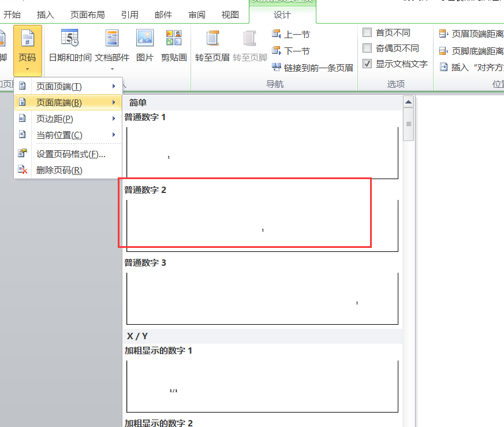
Task: Expand 页面底端 submenu arrow
Action: [x=114, y=102]
